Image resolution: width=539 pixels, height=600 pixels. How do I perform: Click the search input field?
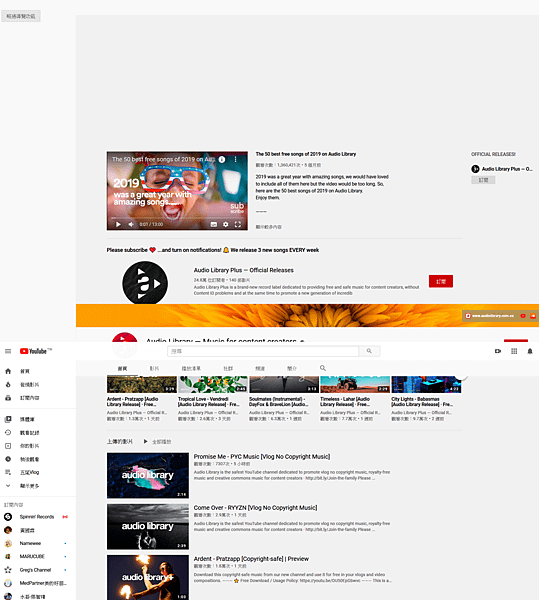263,351
